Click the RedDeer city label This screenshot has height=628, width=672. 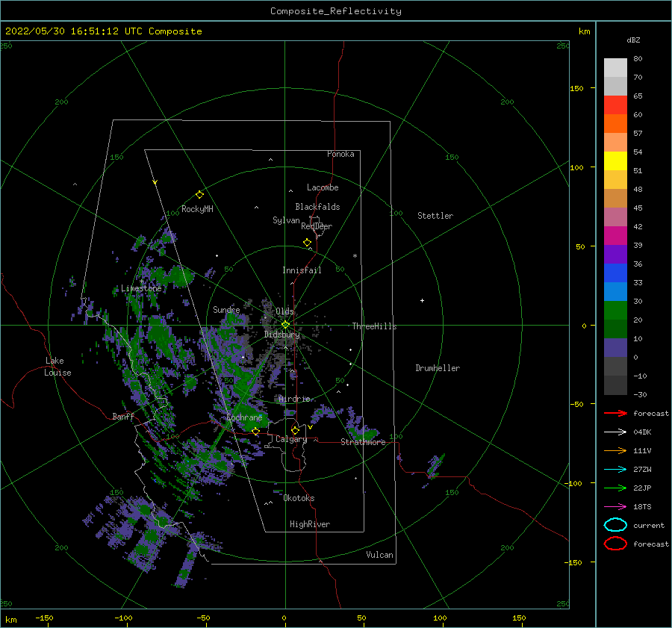(317, 226)
